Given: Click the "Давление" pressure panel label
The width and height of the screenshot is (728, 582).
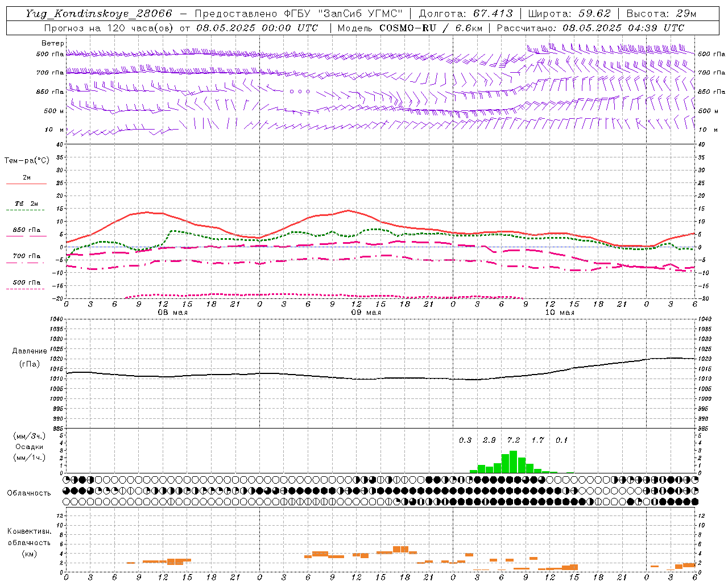Looking at the screenshot, I should pyautogui.click(x=30, y=351).
